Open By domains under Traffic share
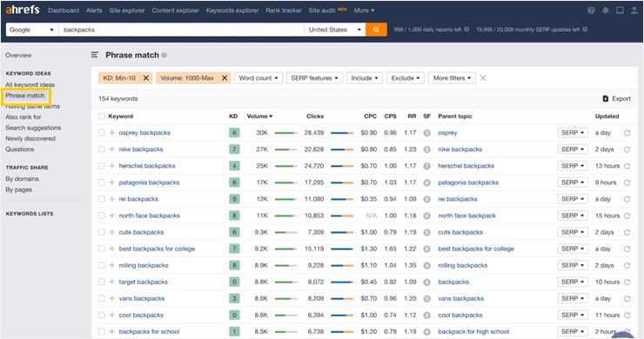 (x=22, y=178)
